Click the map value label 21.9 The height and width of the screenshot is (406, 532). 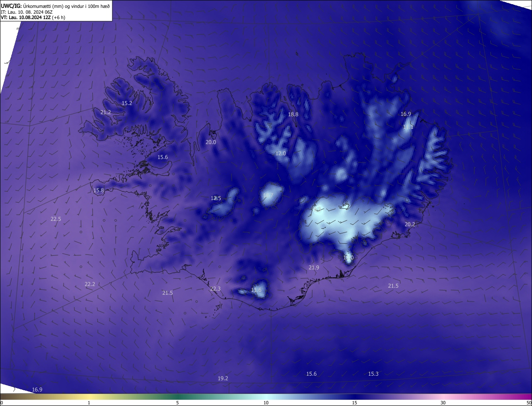314,267
